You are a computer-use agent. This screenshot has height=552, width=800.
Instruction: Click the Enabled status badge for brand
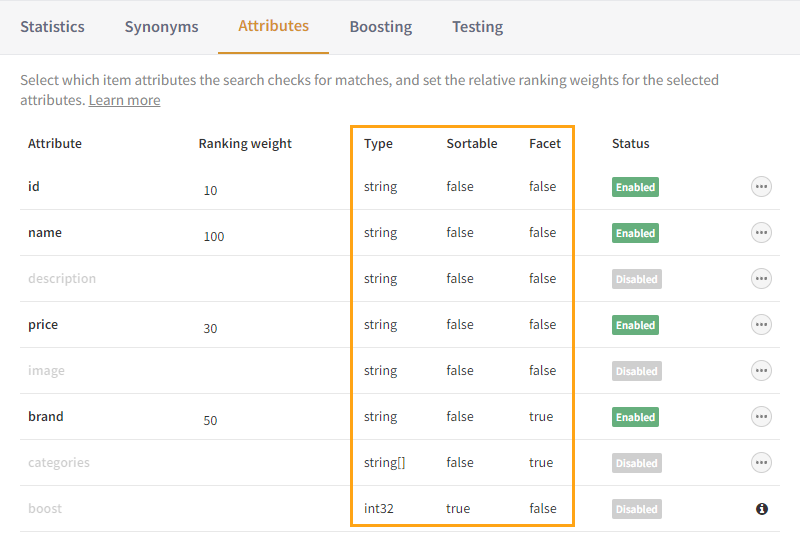click(635, 417)
